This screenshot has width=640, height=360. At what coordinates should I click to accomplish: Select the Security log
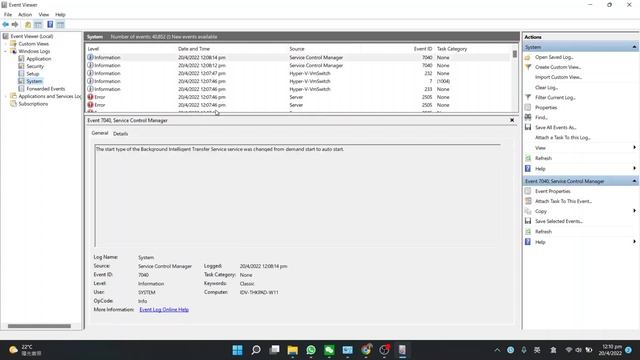point(35,66)
